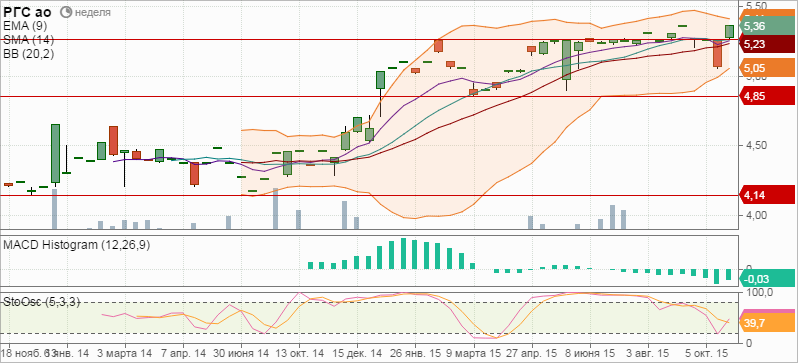Viewport: 798px width, 363px height.
Task: Click the green 5,36 current price tag
Action: pos(766,26)
